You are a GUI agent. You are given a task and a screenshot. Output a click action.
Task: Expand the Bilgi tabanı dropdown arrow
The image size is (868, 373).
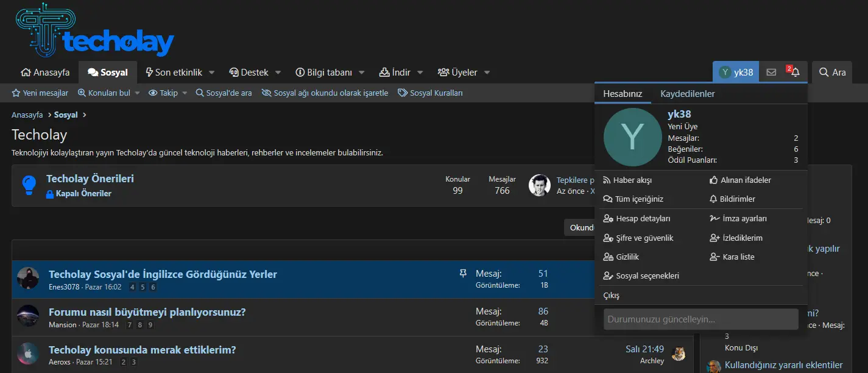pyautogui.click(x=362, y=73)
